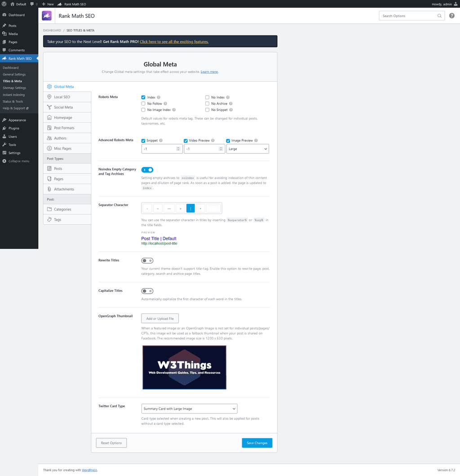The height and width of the screenshot is (476, 460).
Task: Click the W3Things OpenGraph thumbnail image
Action: tap(184, 367)
